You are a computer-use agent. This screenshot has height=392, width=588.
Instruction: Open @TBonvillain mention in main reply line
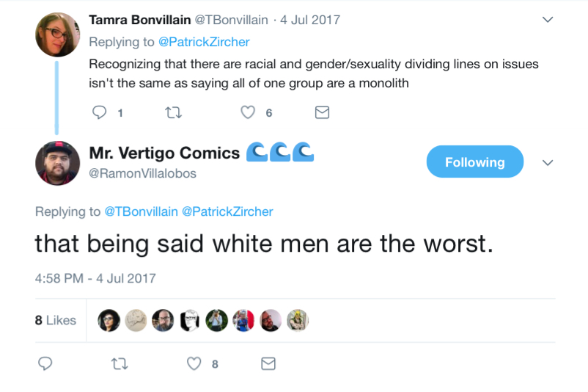[x=141, y=211]
